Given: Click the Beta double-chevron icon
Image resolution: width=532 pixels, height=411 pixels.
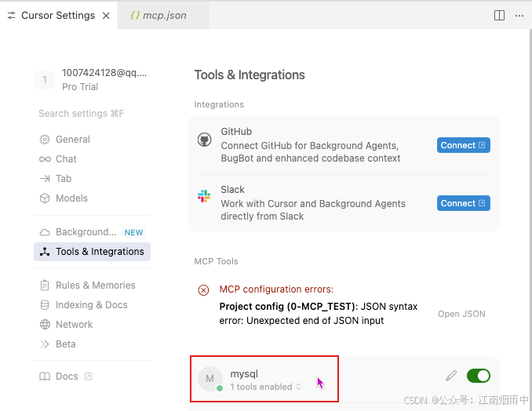Looking at the screenshot, I should click(x=45, y=344).
